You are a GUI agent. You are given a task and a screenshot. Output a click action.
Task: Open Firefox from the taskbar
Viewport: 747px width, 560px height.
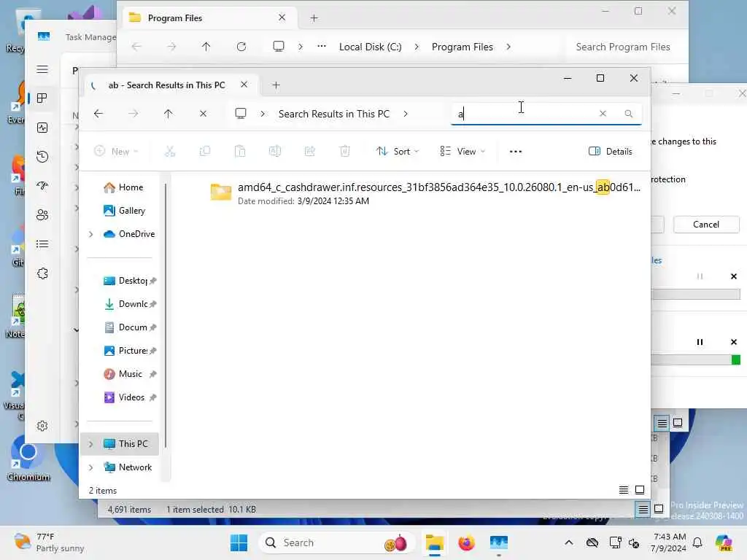466,542
